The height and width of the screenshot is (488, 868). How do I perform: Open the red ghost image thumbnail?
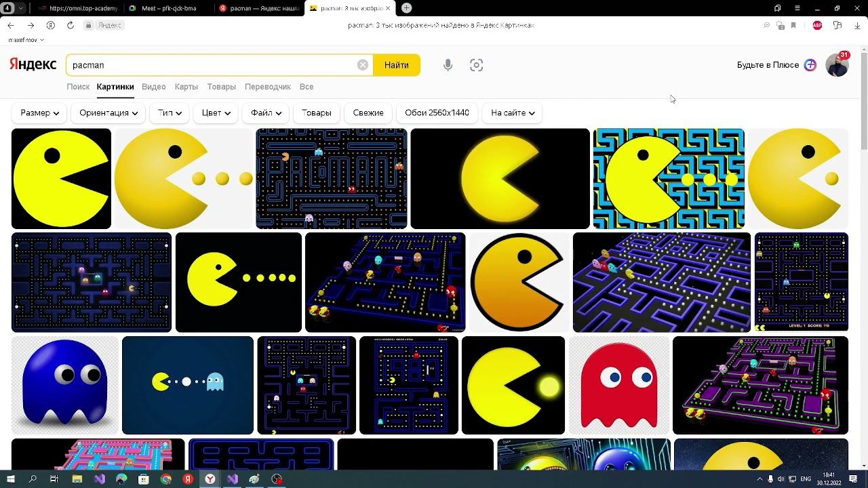click(x=618, y=385)
